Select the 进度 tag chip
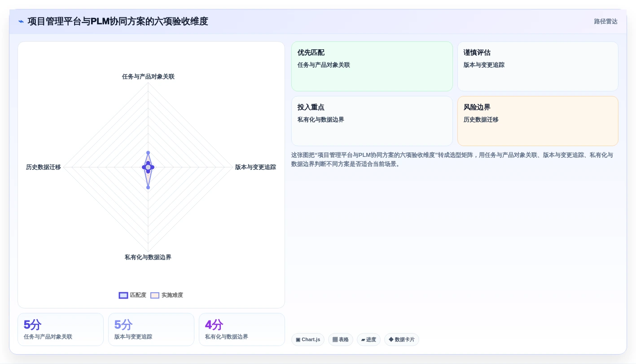This screenshot has height=364, width=636. tap(368, 339)
